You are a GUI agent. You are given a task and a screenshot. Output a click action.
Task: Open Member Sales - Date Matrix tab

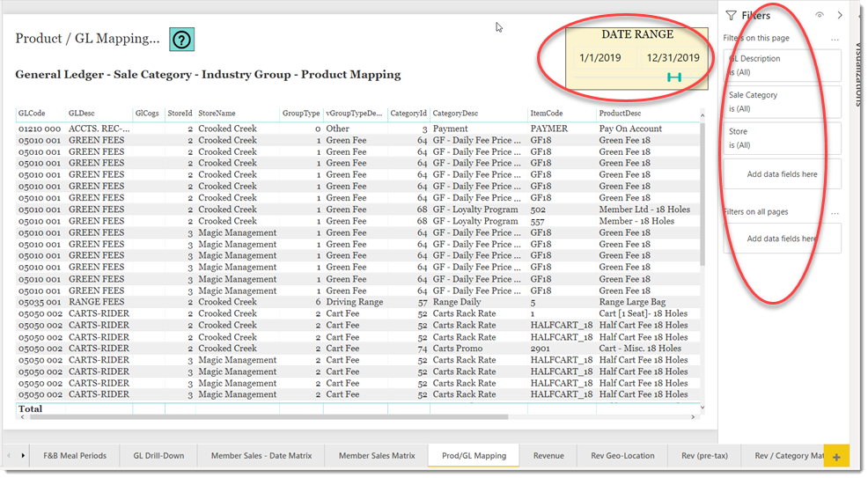tap(261, 456)
